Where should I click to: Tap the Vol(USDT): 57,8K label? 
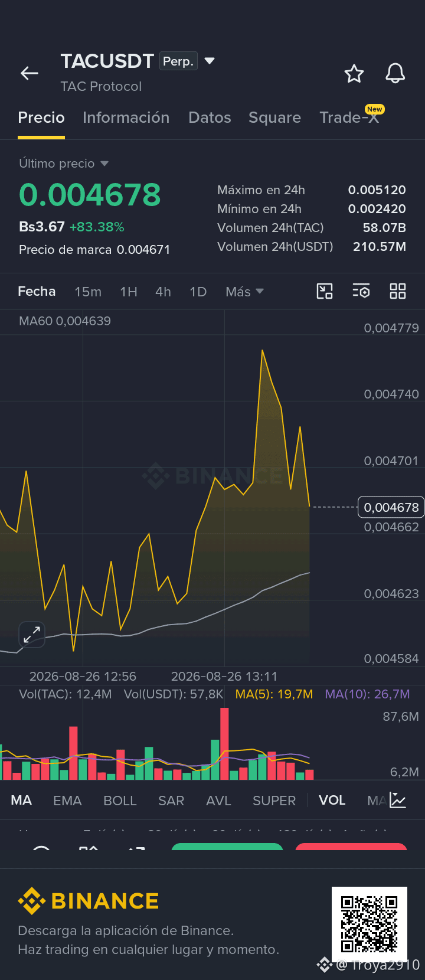coord(174,694)
